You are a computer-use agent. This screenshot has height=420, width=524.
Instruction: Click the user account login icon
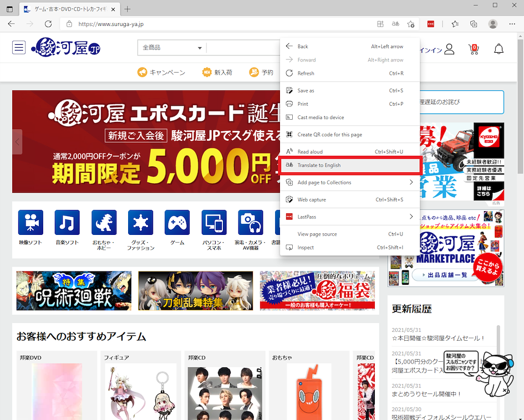point(450,49)
